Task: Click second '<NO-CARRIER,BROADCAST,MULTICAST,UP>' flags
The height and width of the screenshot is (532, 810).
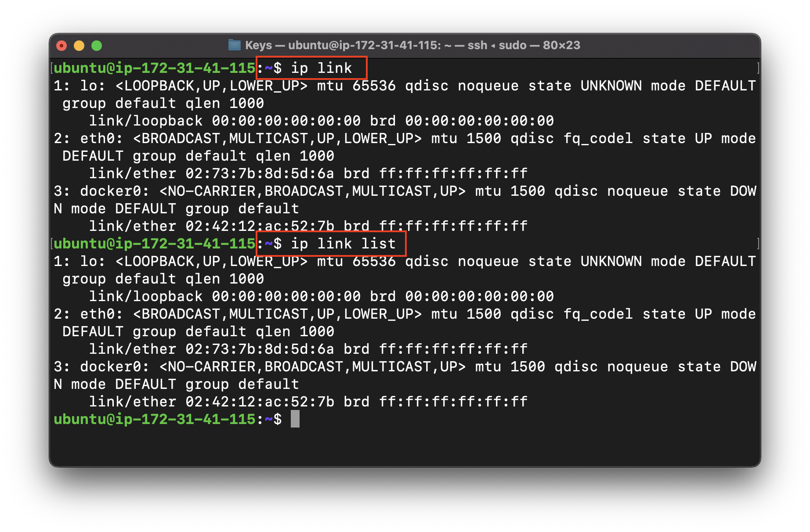Action: click(313, 367)
